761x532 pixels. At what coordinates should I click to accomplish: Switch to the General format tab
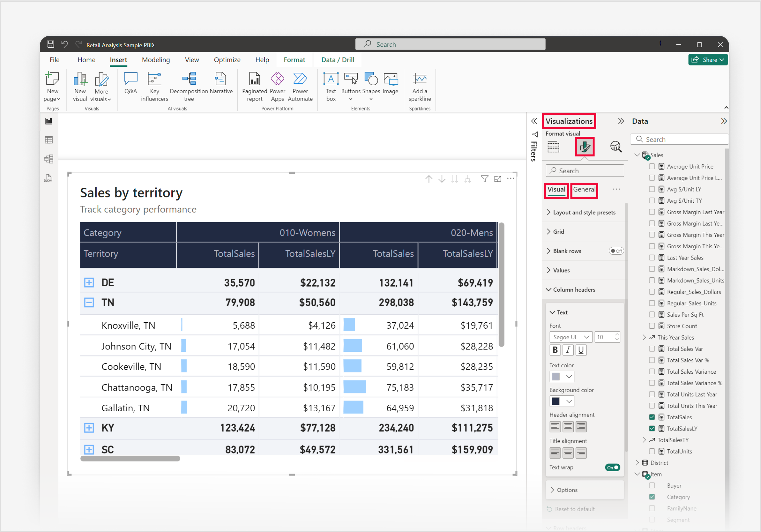click(x=584, y=189)
